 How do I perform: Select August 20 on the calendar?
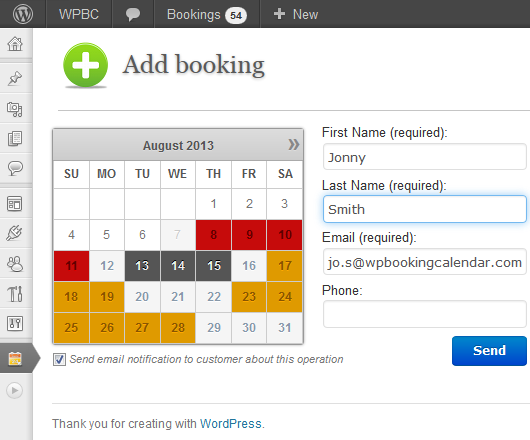tap(142, 297)
